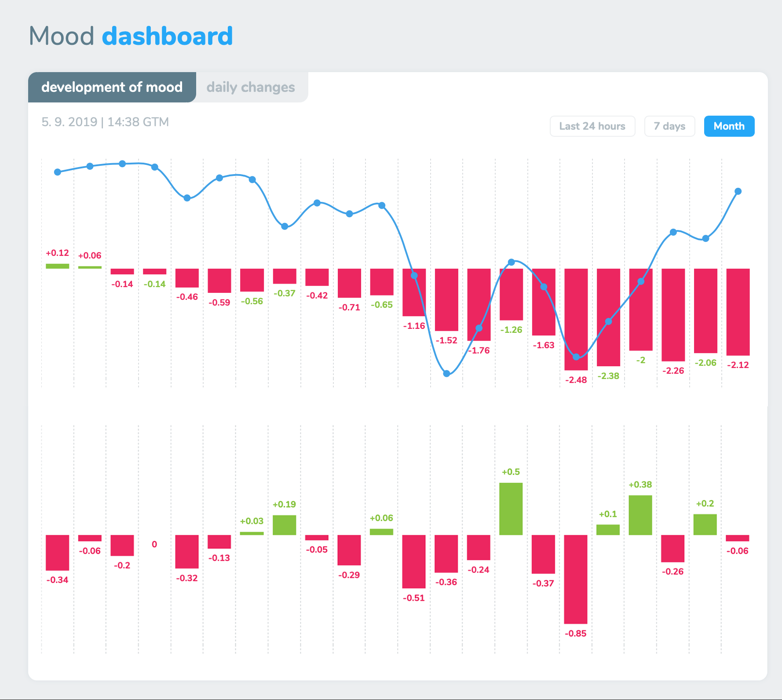Choose the "7 days" time range
This screenshot has width=782, height=700.
669,126
